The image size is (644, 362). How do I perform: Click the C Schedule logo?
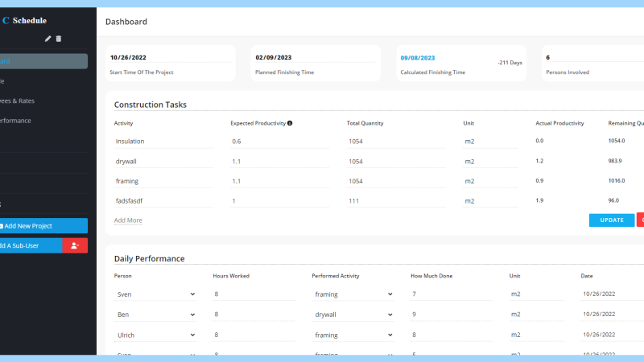pyautogui.click(x=24, y=20)
